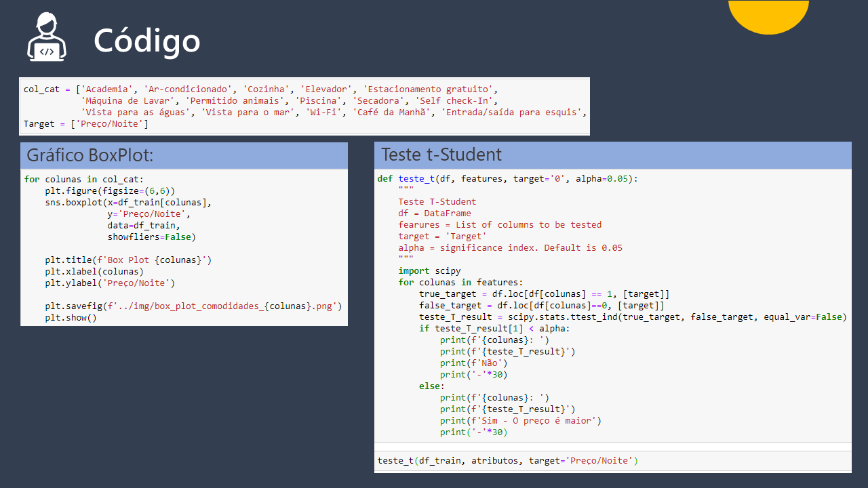Select the 'Gráfico BoxPlot:' heading
Image resolution: width=868 pixels, height=488 pixels.
pos(90,155)
